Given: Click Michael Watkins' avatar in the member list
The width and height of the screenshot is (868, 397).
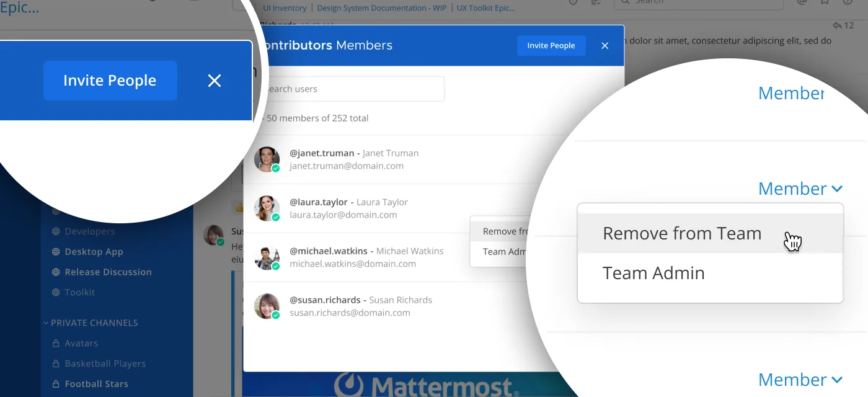Looking at the screenshot, I should [x=267, y=257].
